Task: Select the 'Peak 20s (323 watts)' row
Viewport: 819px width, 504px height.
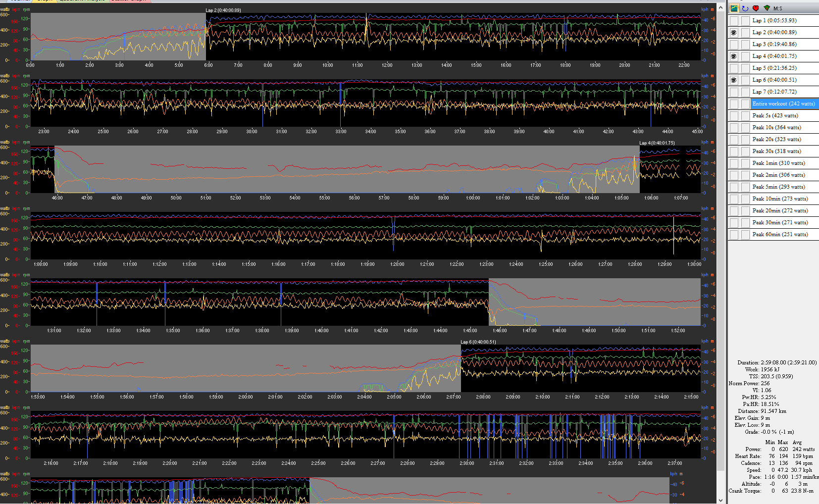Action: 785,139
